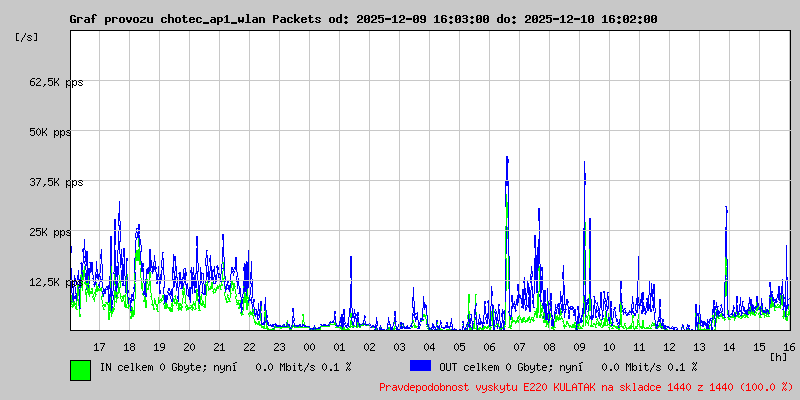Click the hour label '19' on the time axis
Screen dimensions: 800x400
tap(159, 347)
